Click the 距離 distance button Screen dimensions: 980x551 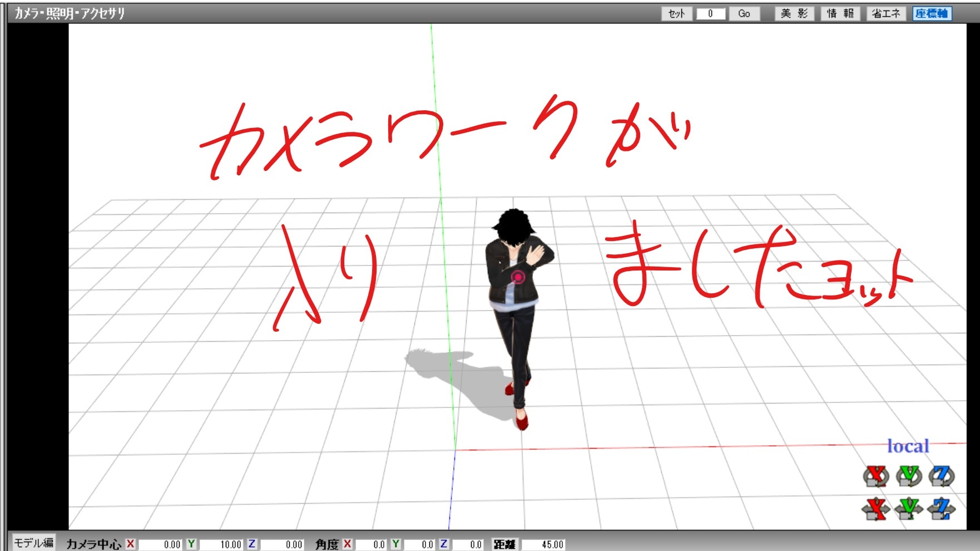coord(504,544)
